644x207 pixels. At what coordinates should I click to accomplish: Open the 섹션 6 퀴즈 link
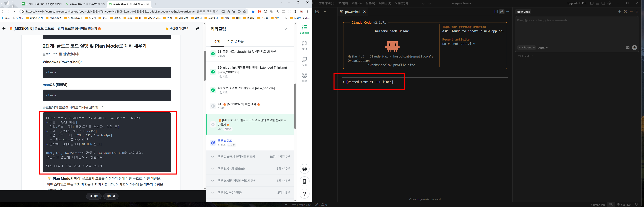coord(225,141)
